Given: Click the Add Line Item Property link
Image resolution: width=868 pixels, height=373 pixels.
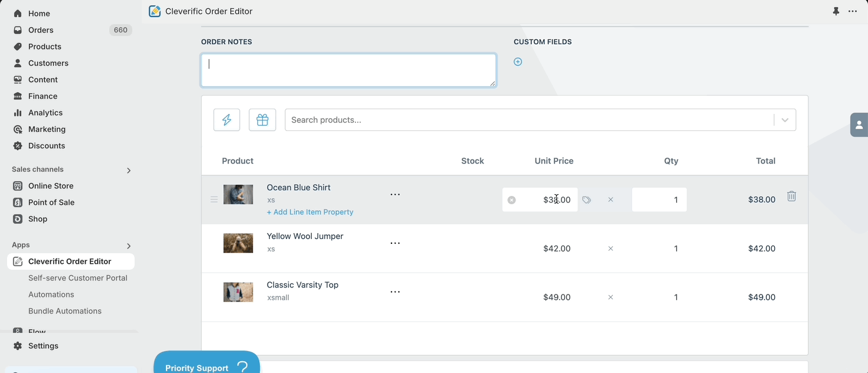Looking at the screenshot, I should coord(310,212).
